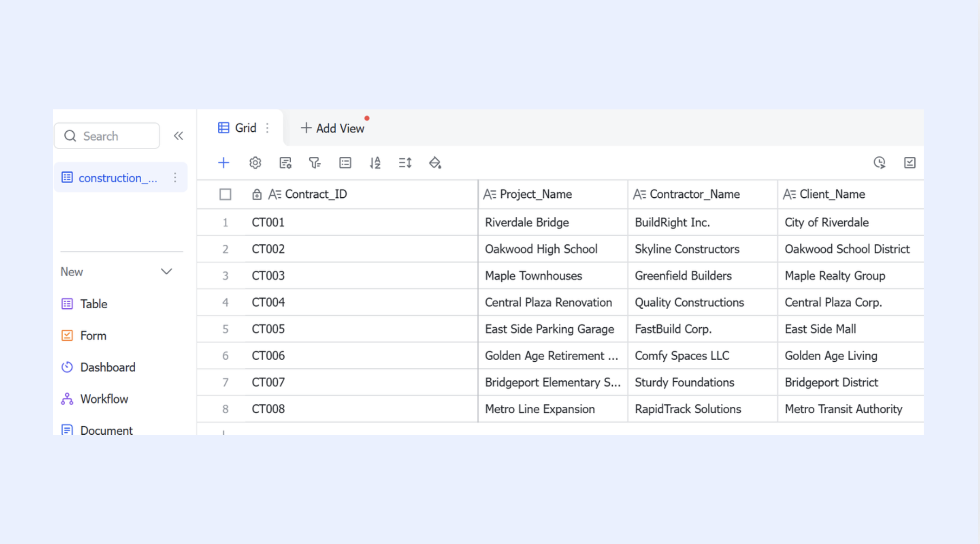Open the three-dot menu beside construction table

tap(175, 177)
